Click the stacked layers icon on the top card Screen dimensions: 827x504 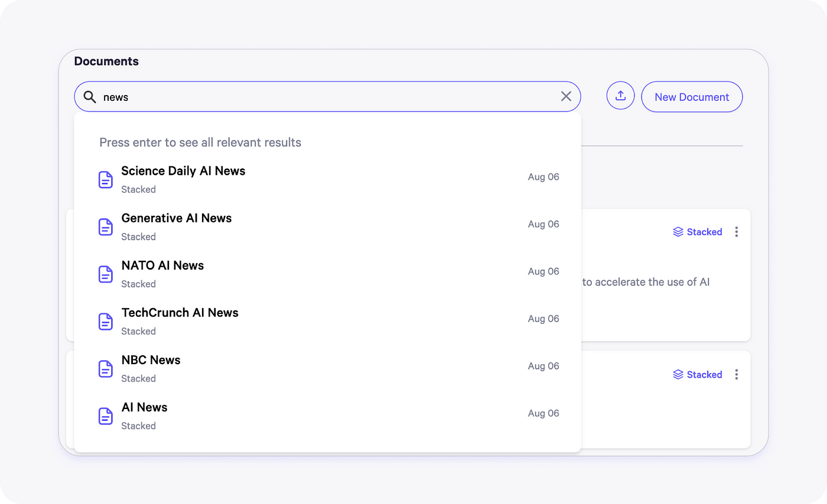click(x=677, y=231)
